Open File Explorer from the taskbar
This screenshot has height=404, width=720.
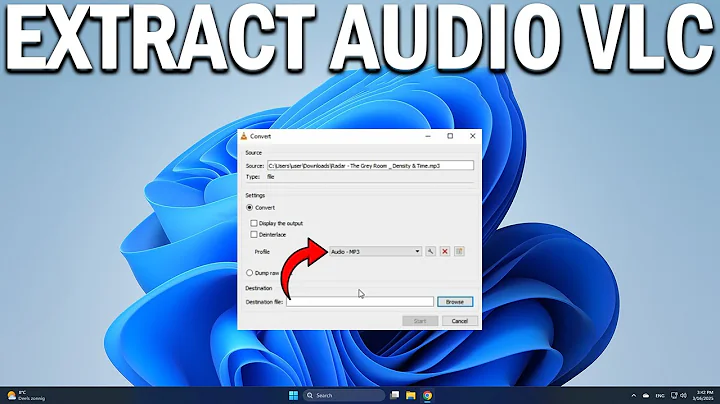pos(411,395)
